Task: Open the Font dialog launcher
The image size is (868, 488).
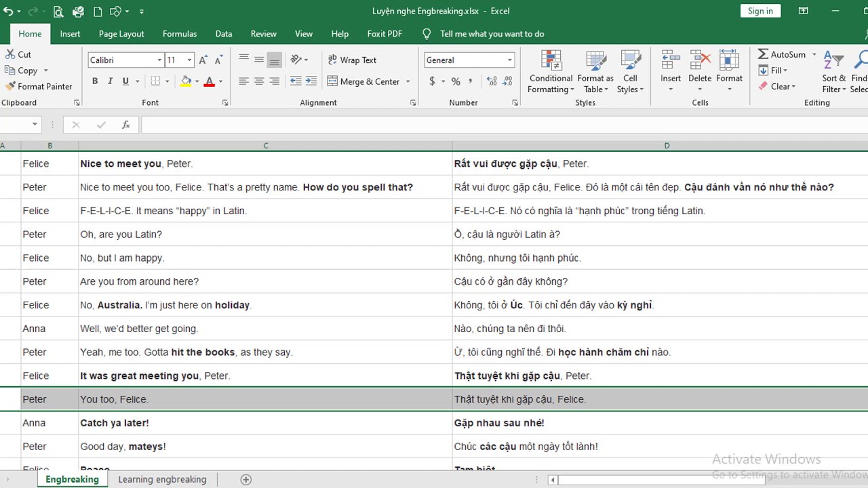Action: [225, 103]
